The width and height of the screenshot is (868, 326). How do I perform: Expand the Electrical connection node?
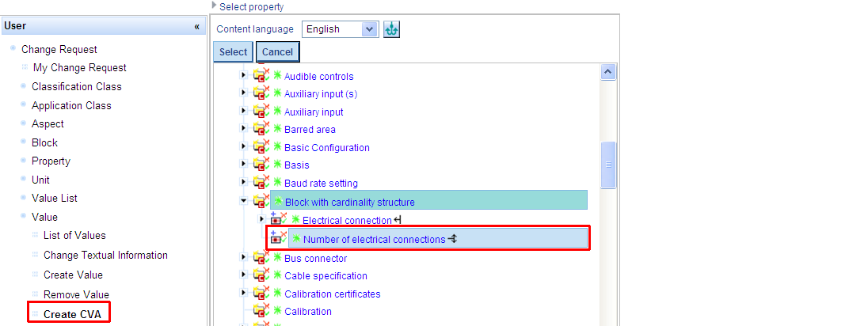[262, 219]
